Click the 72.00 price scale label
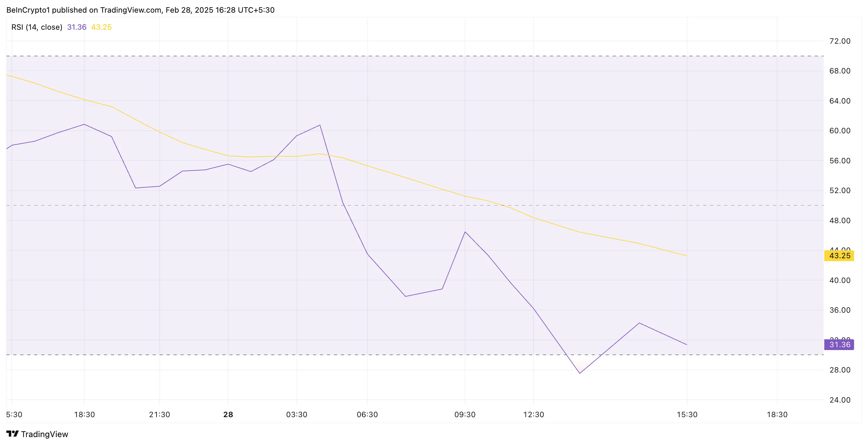The width and height of the screenshot is (868, 445). [x=840, y=41]
